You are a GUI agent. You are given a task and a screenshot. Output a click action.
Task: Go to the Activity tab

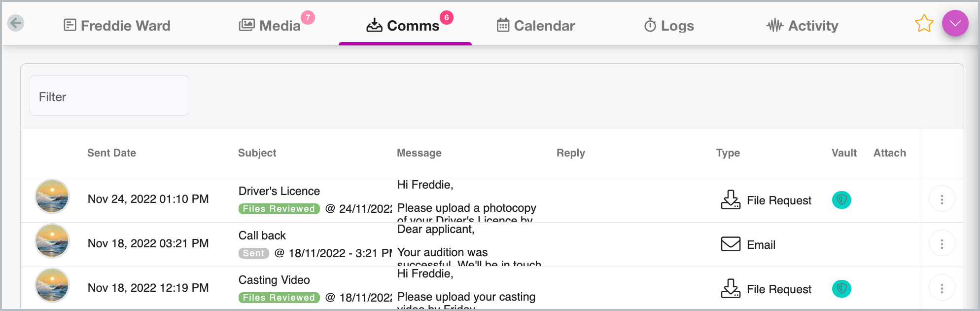click(802, 25)
